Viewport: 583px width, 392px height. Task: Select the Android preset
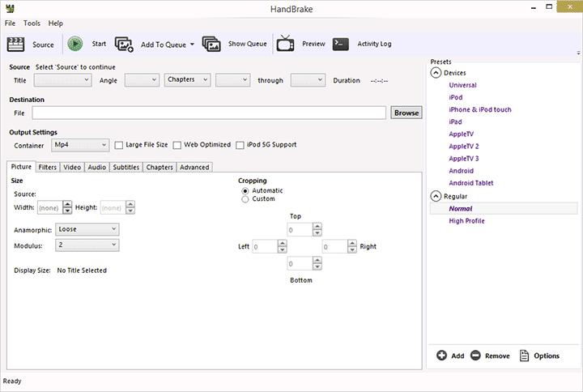pos(461,171)
